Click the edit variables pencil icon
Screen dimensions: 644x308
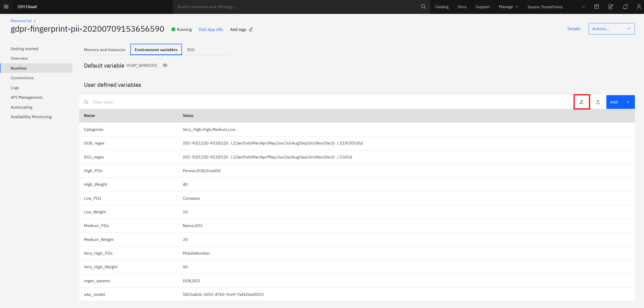click(582, 102)
